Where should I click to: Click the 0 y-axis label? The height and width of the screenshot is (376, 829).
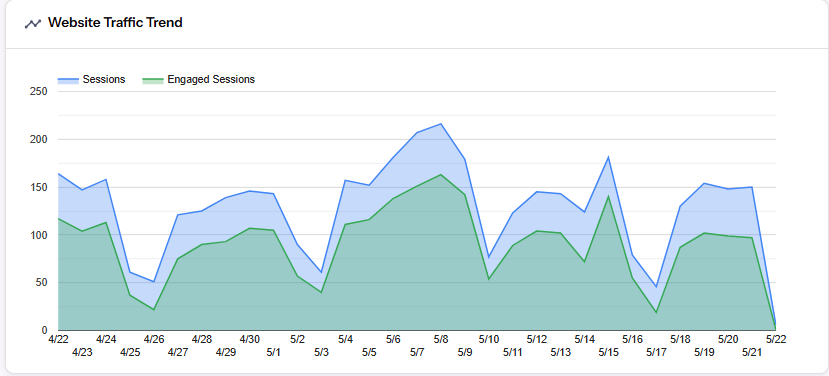coord(44,331)
